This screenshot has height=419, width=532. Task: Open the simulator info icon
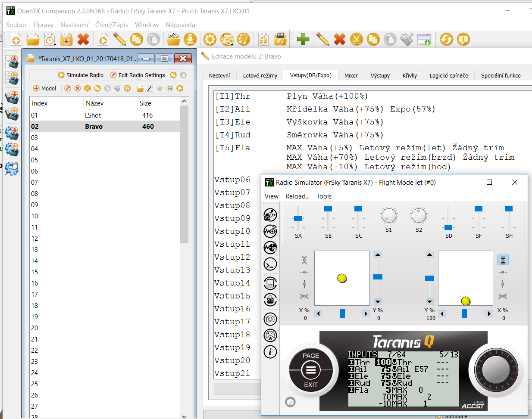click(270, 352)
